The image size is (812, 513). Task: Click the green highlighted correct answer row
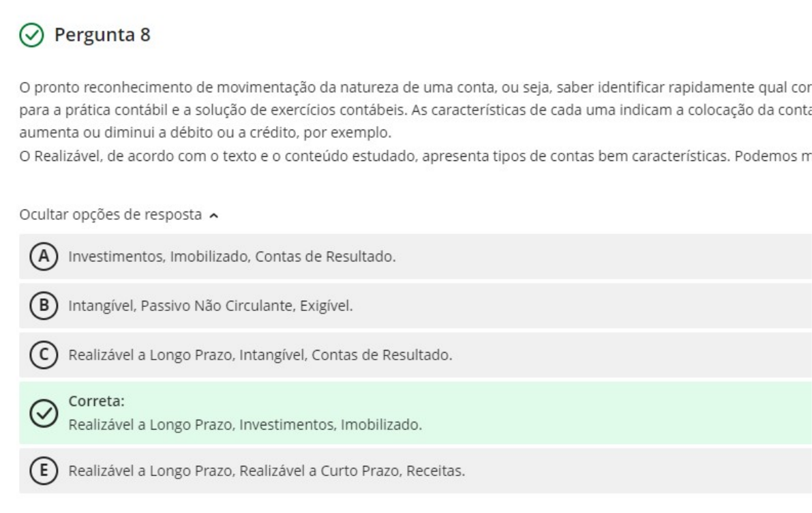point(545,413)
